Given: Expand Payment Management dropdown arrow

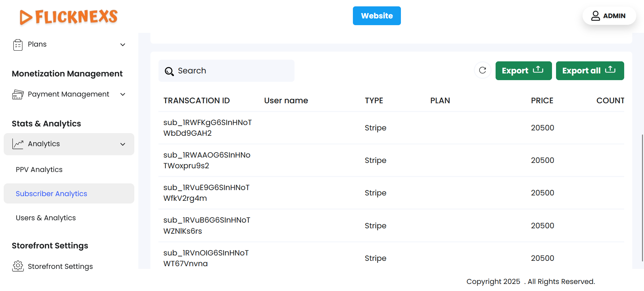Looking at the screenshot, I should pos(123,95).
